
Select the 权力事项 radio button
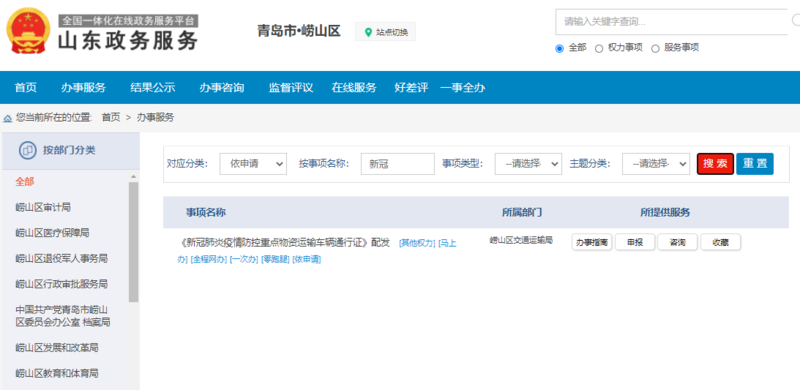coord(599,48)
